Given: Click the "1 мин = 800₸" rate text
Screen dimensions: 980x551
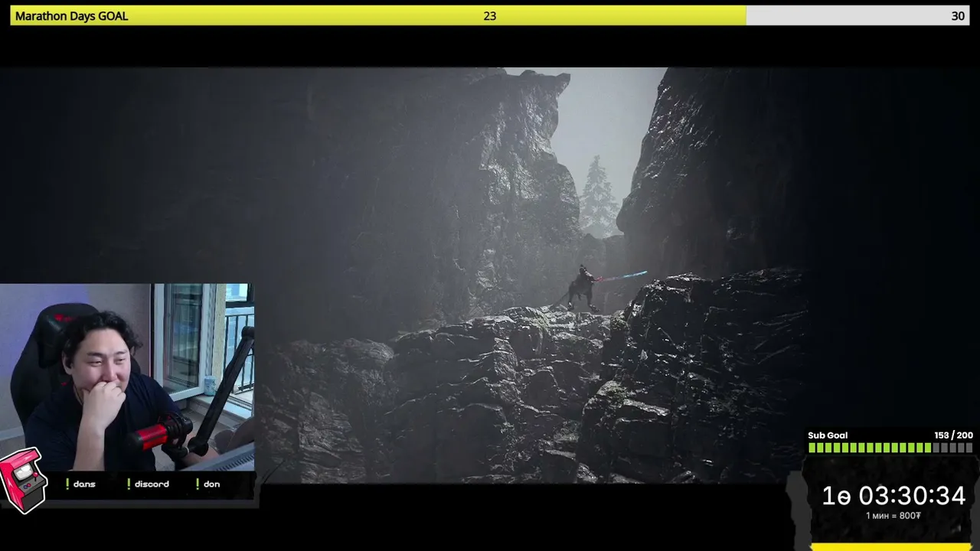Looking at the screenshot, I should point(893,516).
